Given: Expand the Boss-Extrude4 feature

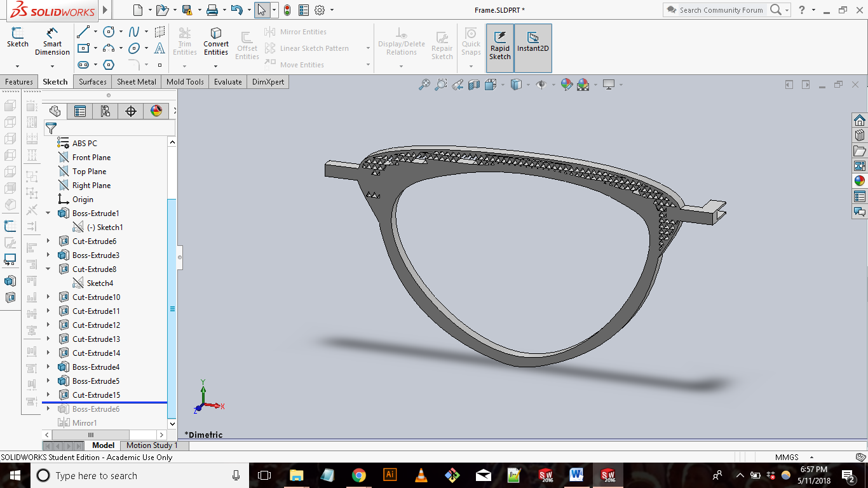Looking at the screenshot, I should point(48,367).
